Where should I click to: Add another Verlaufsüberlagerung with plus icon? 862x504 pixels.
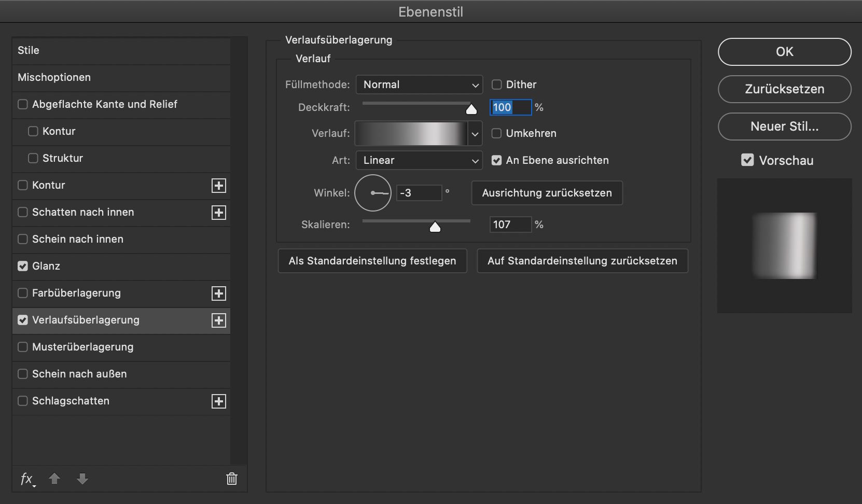219,320
